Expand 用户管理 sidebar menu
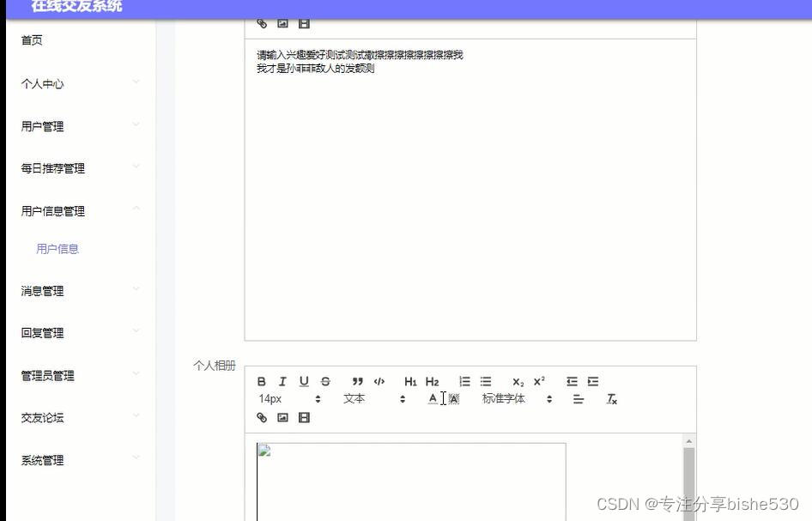 tap(81, 126)
